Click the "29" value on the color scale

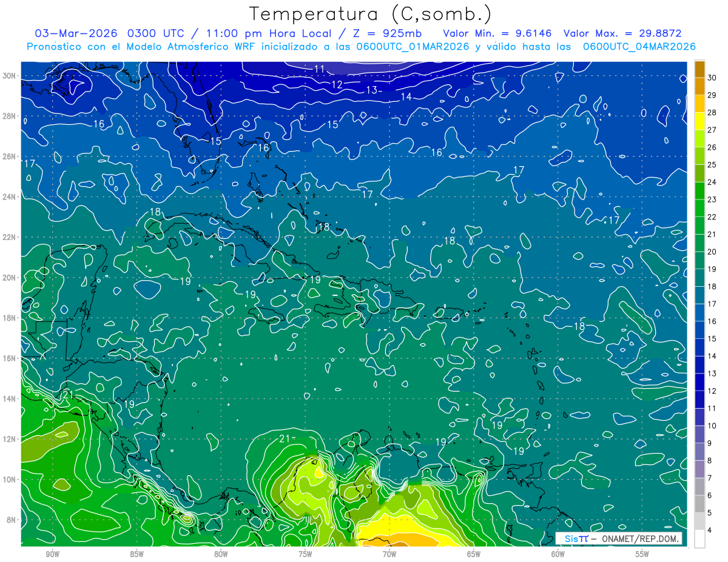pos(712,95)
